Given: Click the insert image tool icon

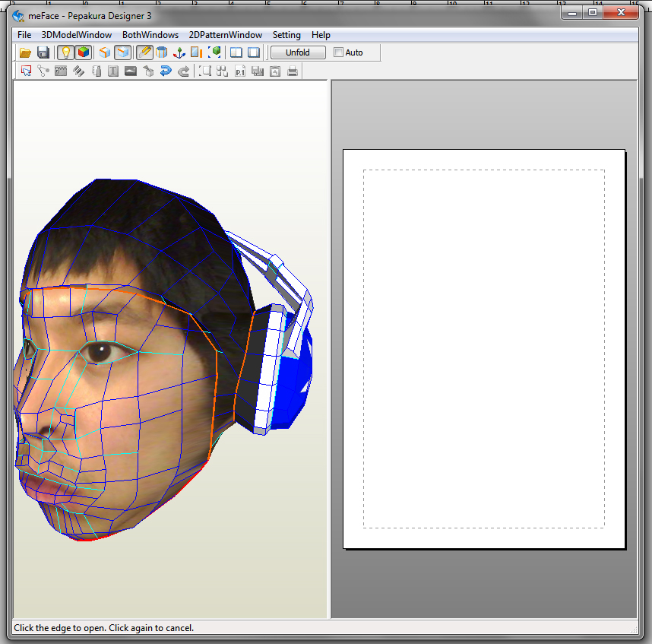Looking at the screenshot, I should click(131, 71).
